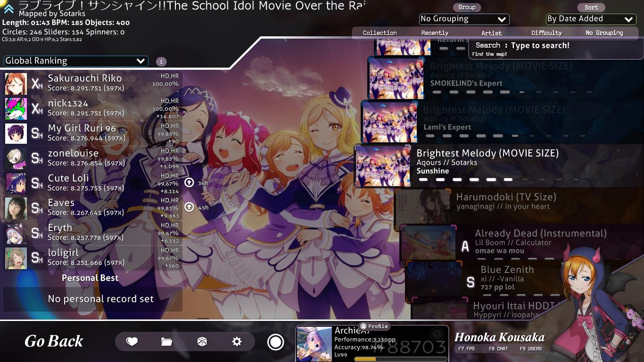
Task: Click the up arrow icon beside Eaves
Action: 189,207
